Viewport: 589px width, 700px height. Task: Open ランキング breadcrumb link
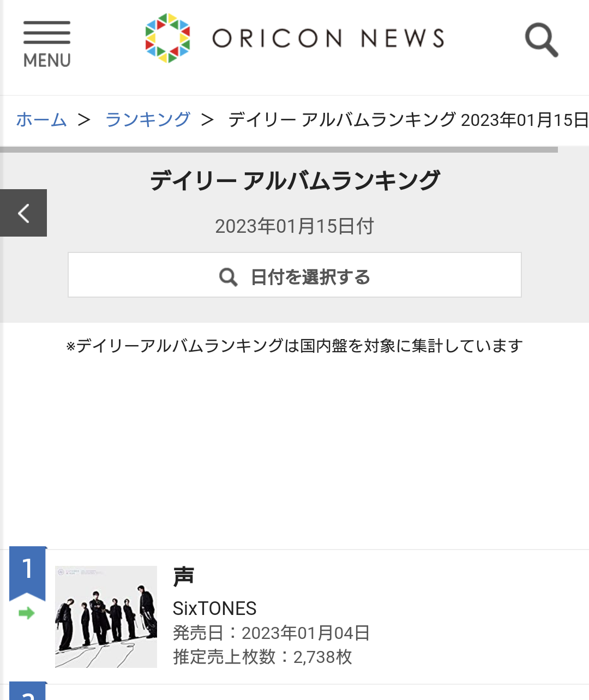[x=148, y=119]
